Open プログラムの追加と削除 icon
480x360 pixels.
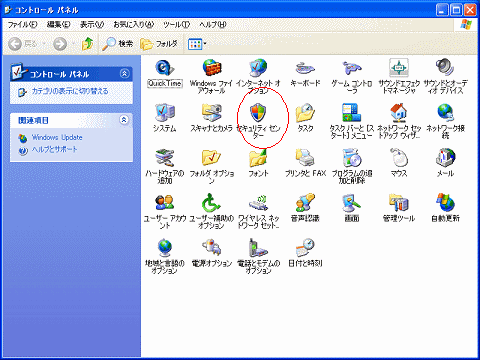pyautogui.click(x=352, y=158)
